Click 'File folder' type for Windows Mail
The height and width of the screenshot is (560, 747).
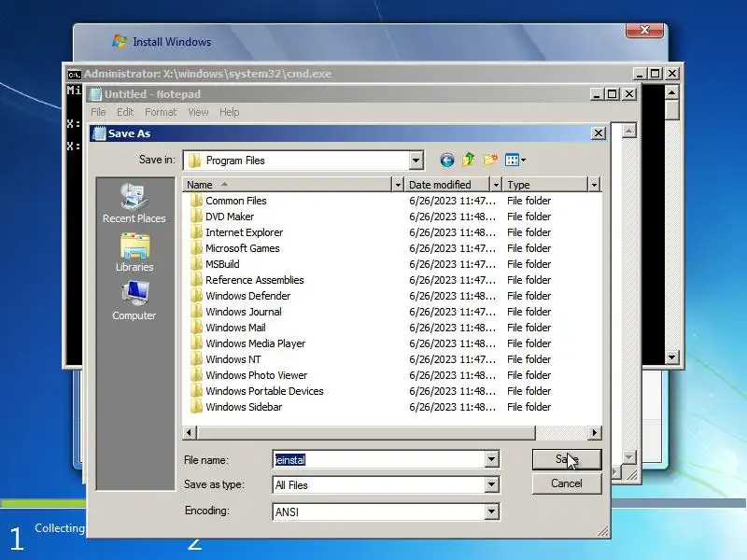pos(529,328)
